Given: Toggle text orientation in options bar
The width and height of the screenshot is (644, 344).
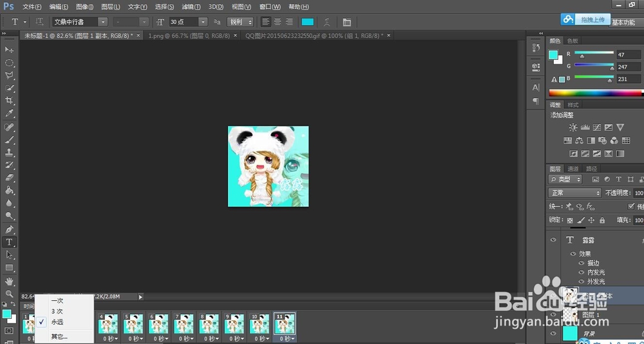Looking at the screenshot, I should pos(39,22).
